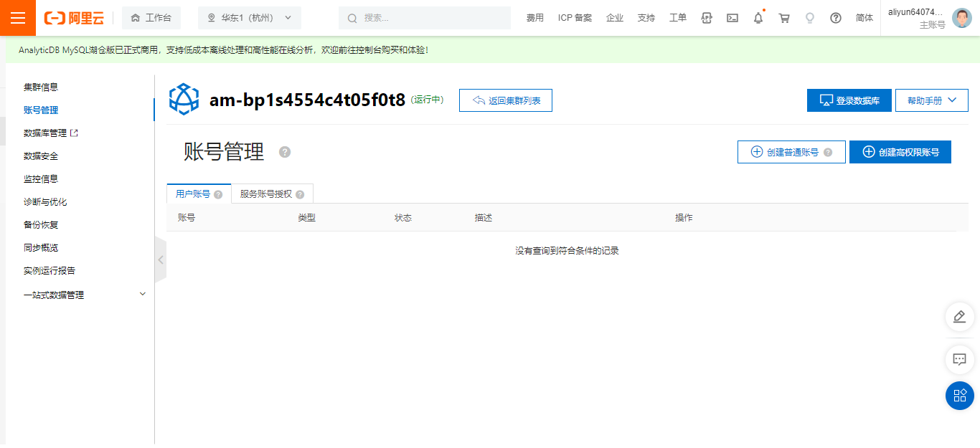
Task: Open the notification bell
Action: coord(758,18)
